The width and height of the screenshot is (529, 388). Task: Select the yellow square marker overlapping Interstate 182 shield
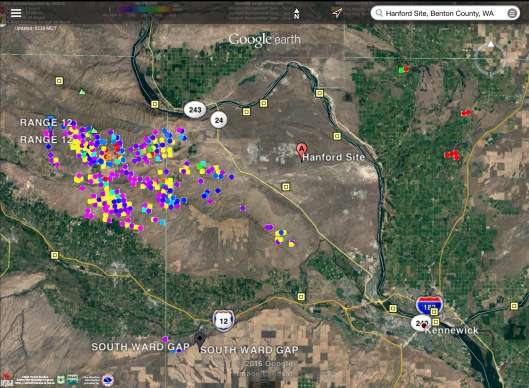click(x=434, y=311)
